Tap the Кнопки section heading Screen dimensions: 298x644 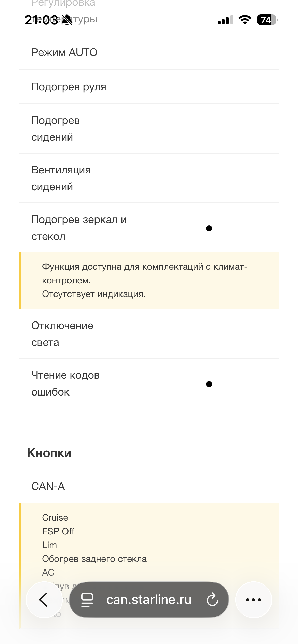49,453
